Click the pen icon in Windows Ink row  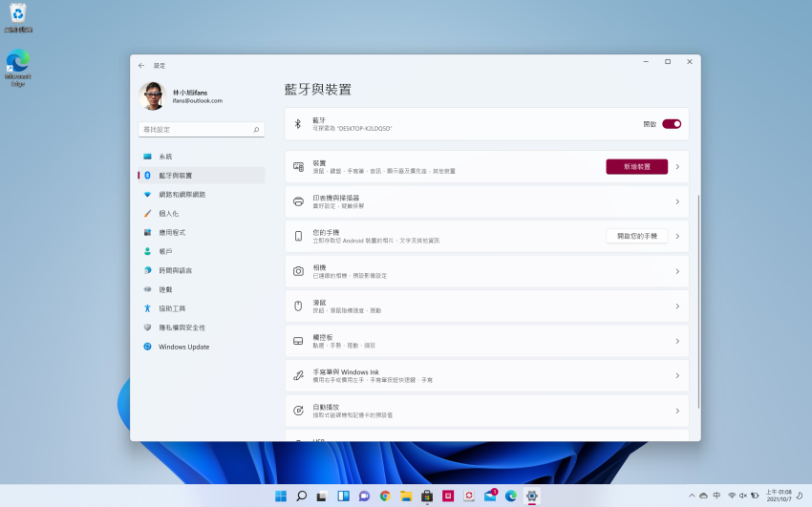click(298, 376)
